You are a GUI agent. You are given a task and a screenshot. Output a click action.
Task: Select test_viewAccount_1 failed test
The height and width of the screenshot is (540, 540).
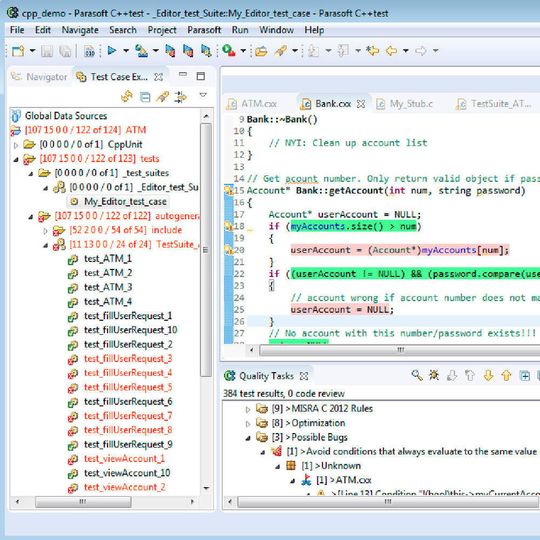point(124,459)
